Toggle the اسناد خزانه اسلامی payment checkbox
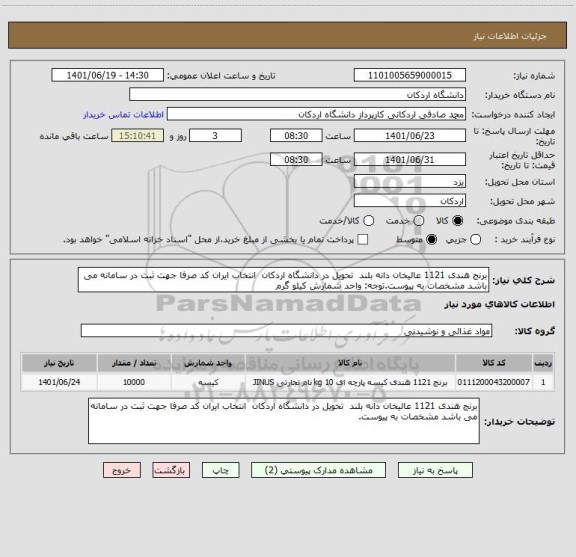The height and width of the screenshot is (557, 576). pos(363,240)
